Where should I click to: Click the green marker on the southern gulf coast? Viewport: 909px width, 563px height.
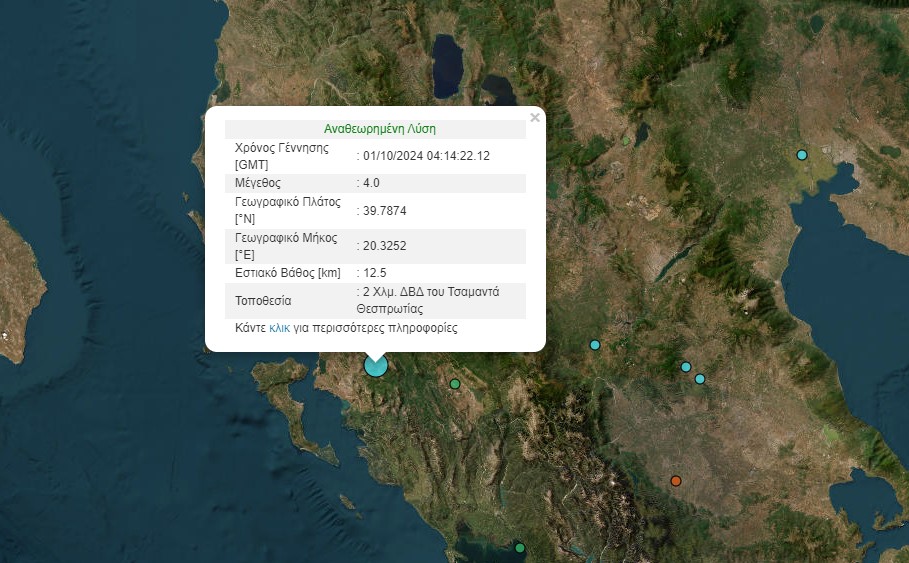point(520,548)
